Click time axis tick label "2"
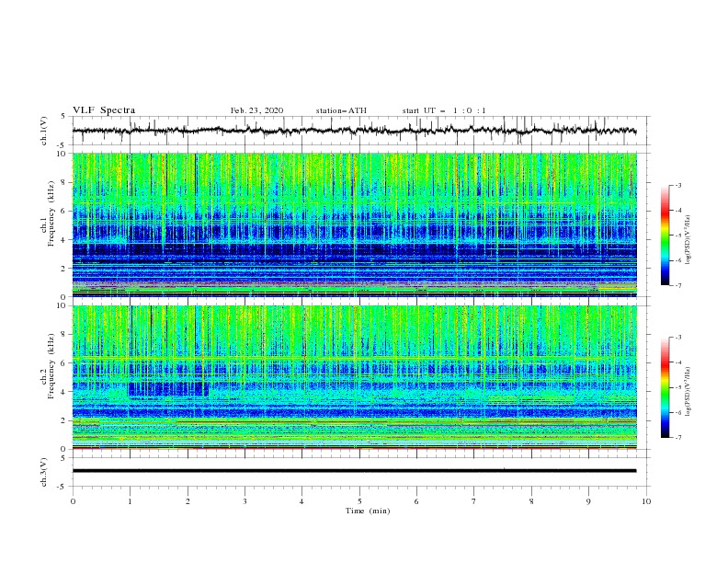 tap(188, 501)
